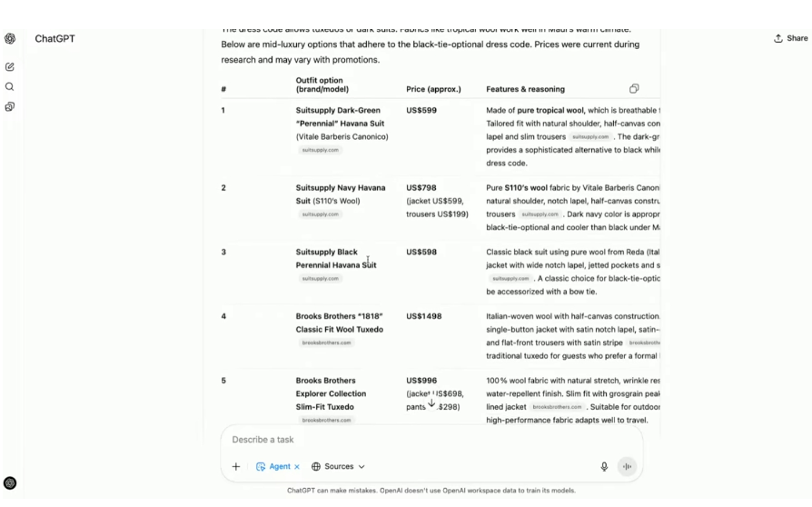Click the ChatGPT logo in sidebar
The width and height of the screenshot is (812, 507).
pyautogui.click(x=10, y=39)
